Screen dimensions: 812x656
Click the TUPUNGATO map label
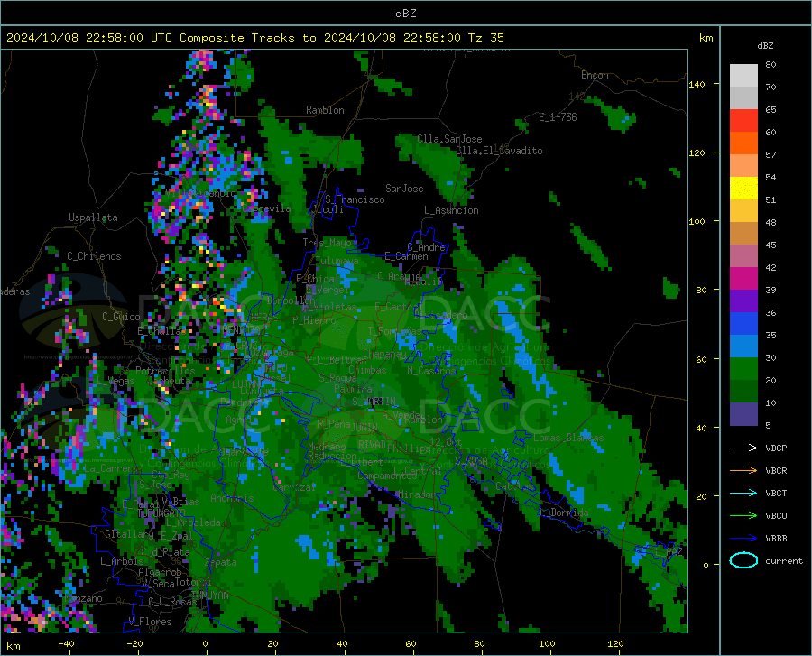coord(161,513)
